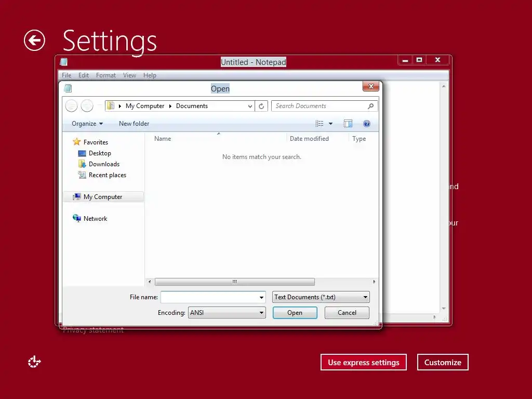This screenshot has width=532, height=399.
Task: Open the view options dropdown arrow
Action: (330, 124)
